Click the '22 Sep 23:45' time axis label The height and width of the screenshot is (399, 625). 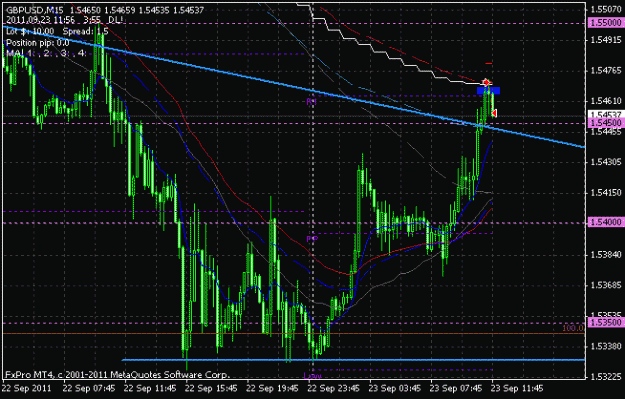click(x=334, y=388)
